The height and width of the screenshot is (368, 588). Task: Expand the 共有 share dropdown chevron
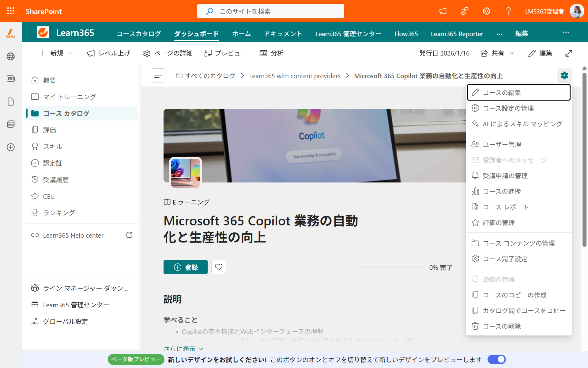(x=512, y=53)
